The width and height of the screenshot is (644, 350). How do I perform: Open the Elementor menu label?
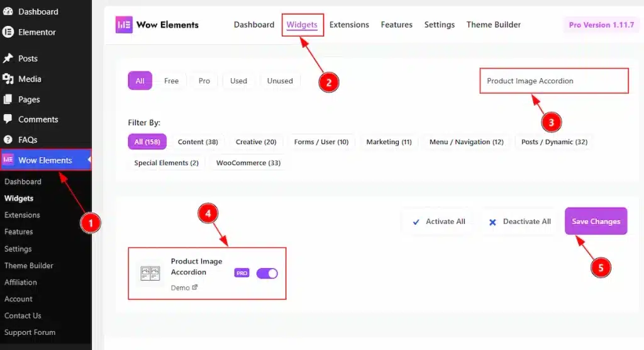point(37,31)
